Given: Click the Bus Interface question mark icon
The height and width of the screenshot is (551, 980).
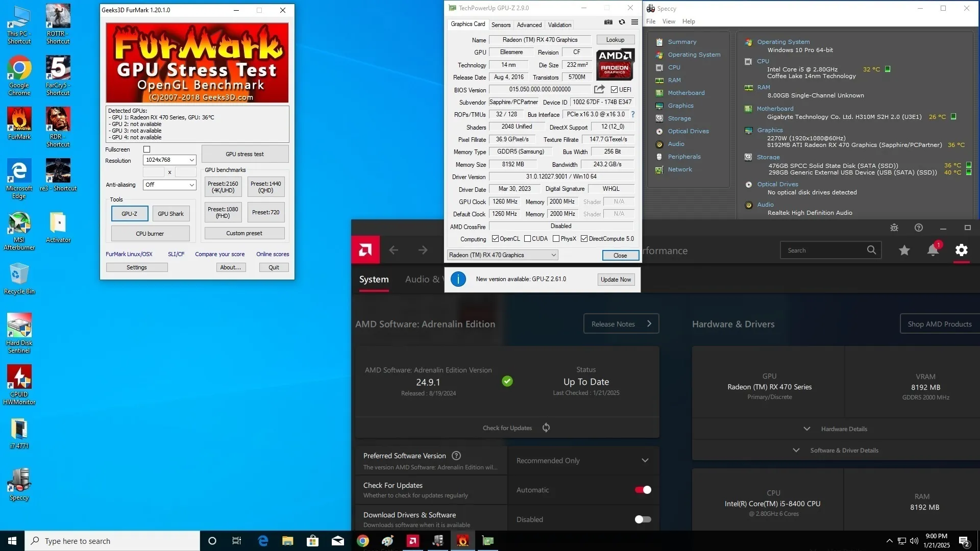Looking at the screenshot, I should [633, 114].
